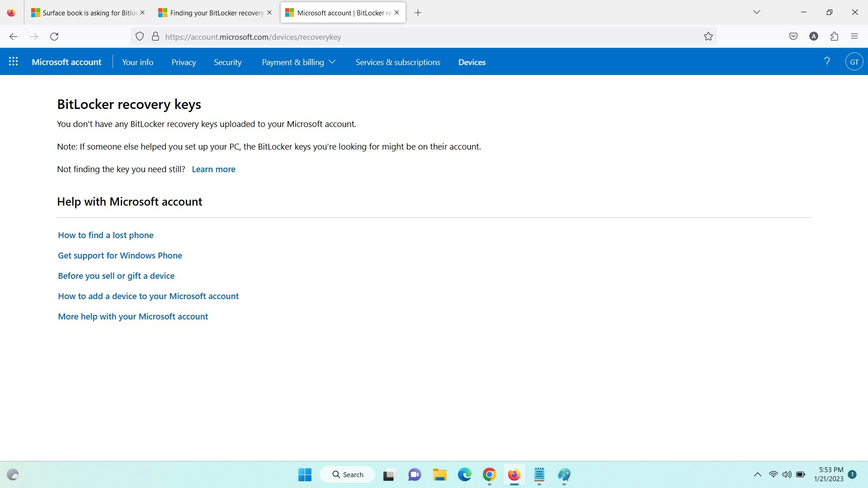This screenshot has width=868, height=488.
Task: Reload the current page
Action: (x=54, y=37)
